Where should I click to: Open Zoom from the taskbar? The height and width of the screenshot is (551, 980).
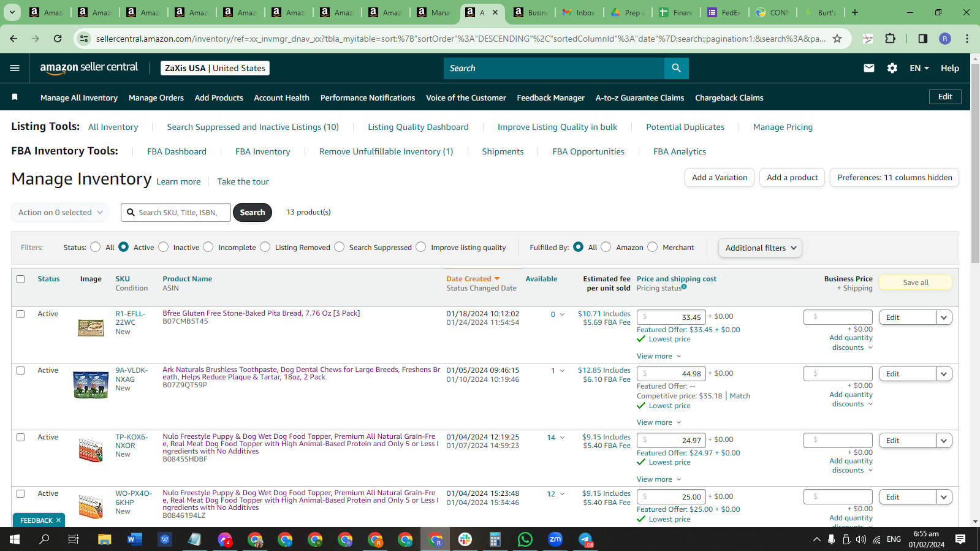(555, 539)
